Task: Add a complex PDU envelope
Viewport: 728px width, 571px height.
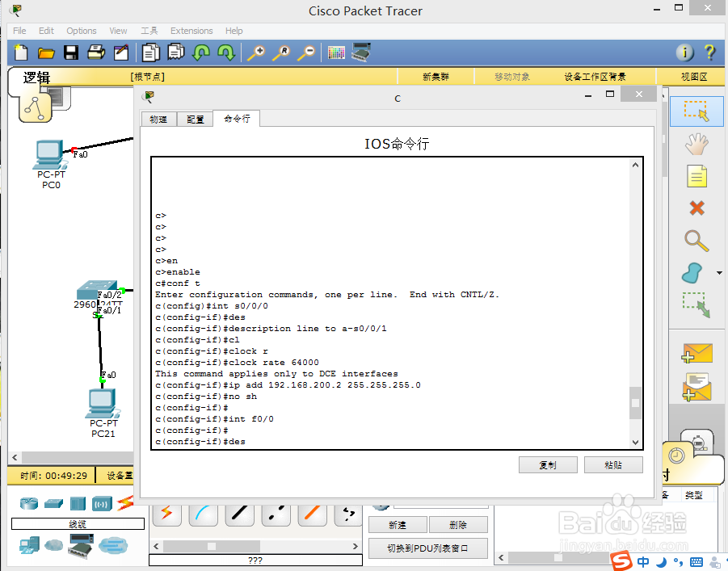Action: click(696, 387)
